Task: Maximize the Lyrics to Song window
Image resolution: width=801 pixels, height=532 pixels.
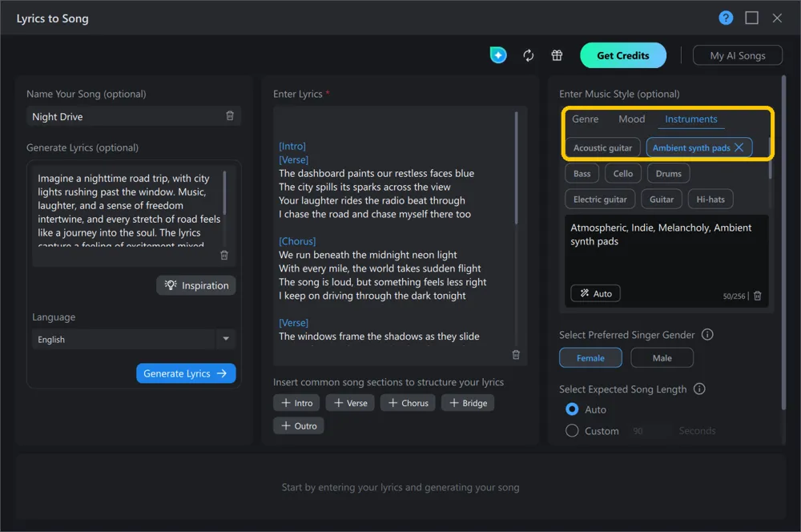Action: [751, 18]
